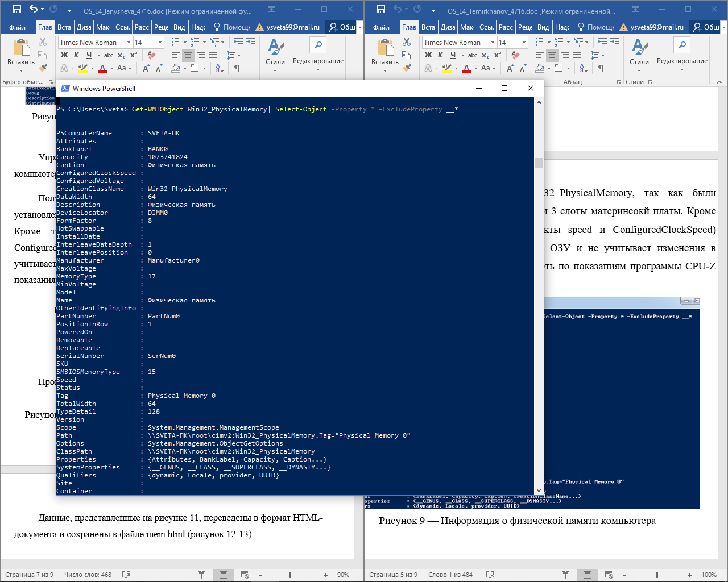Open Вставка tab in right Word window
728x582 pixels.
pyautogui.click(x=428, y=27)
